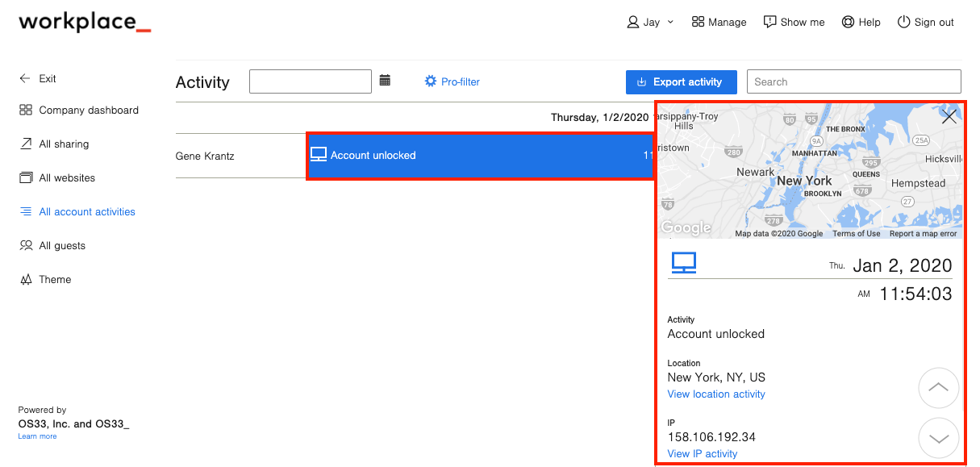Click the All sharing arrow icon

point(25,144)
